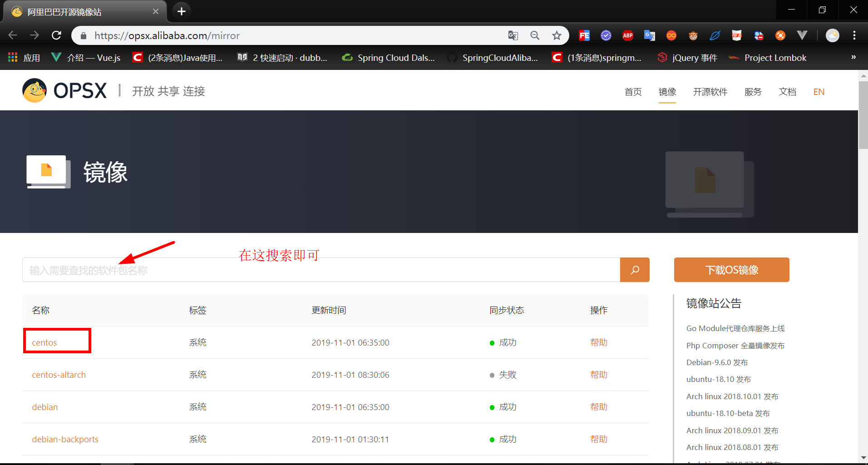Open the jQuery 事件 bookmark
This screenshot has width=868, height=465.
point(687,58)
